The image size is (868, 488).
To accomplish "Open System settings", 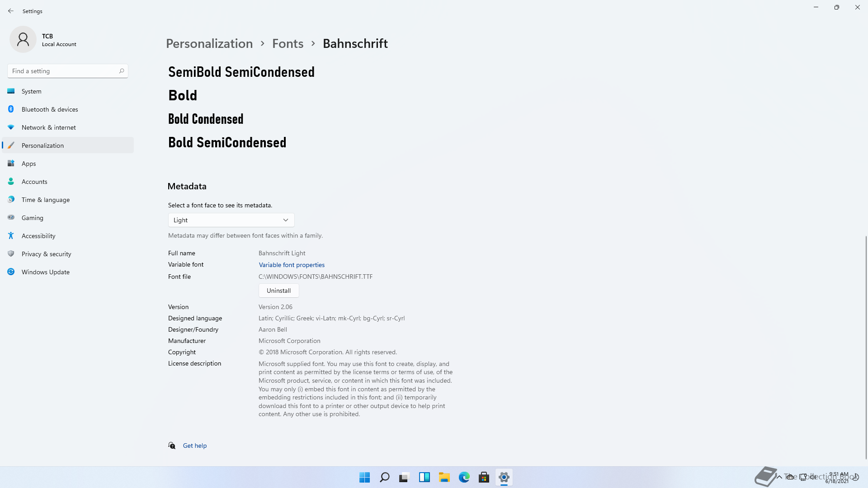I will pos(68,91).
